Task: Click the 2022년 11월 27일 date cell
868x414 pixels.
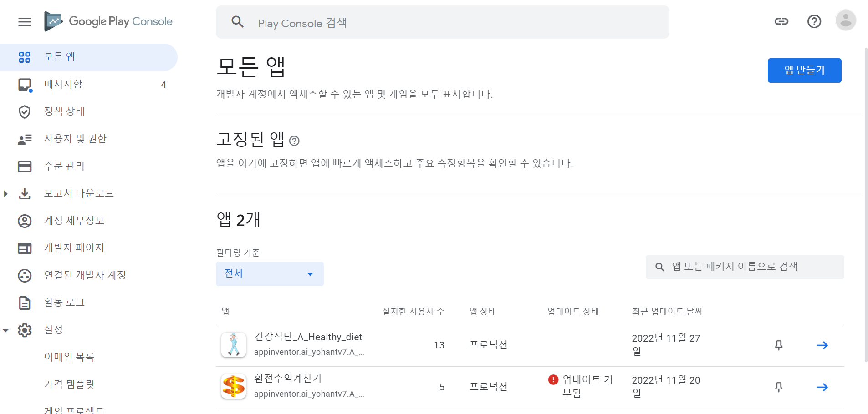Action: 666,345
